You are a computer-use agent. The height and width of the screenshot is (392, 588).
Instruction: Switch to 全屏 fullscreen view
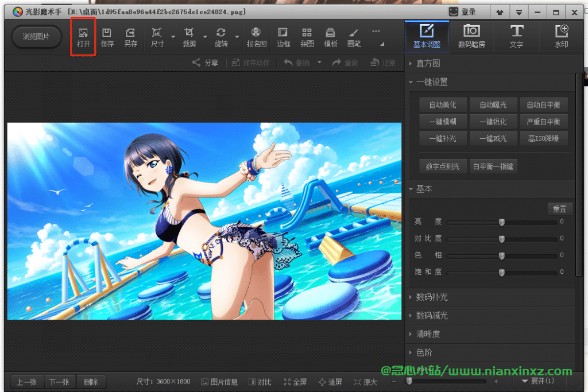[295, 382]
